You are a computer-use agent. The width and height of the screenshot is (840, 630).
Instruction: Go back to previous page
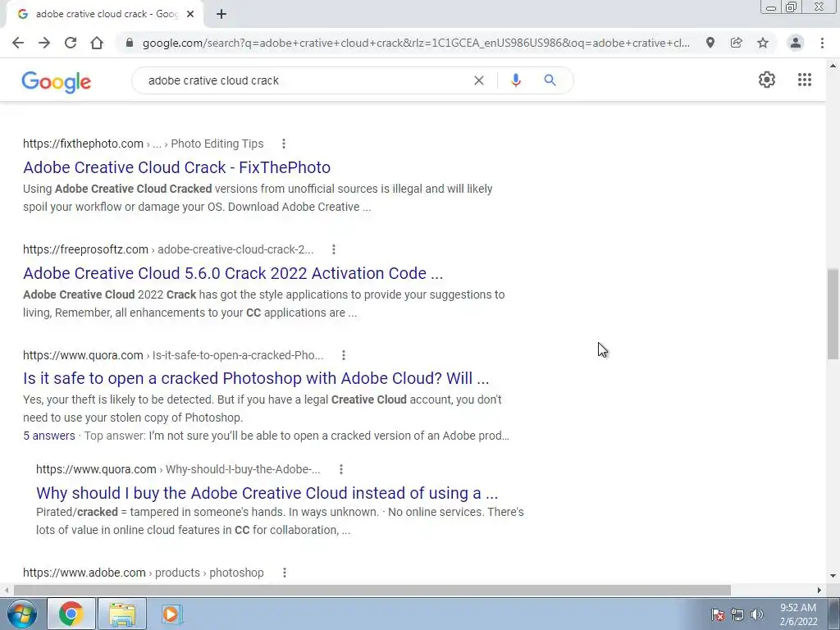click(18, 43)
